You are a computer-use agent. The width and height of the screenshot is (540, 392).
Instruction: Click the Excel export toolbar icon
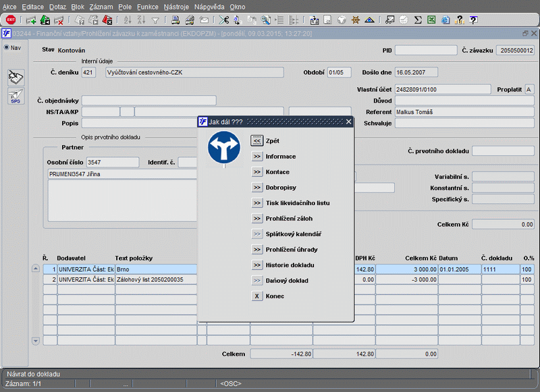[x=431, y=20]
